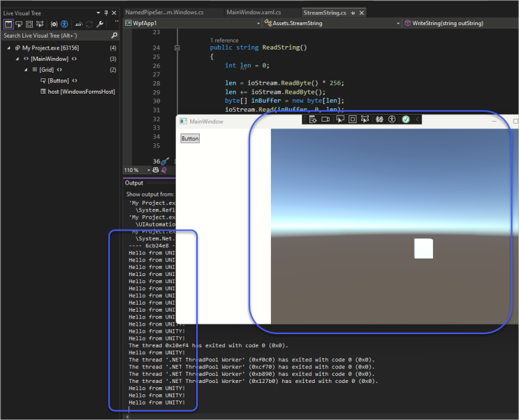Select the My Project.exe [63156] node

pos(50,48)
